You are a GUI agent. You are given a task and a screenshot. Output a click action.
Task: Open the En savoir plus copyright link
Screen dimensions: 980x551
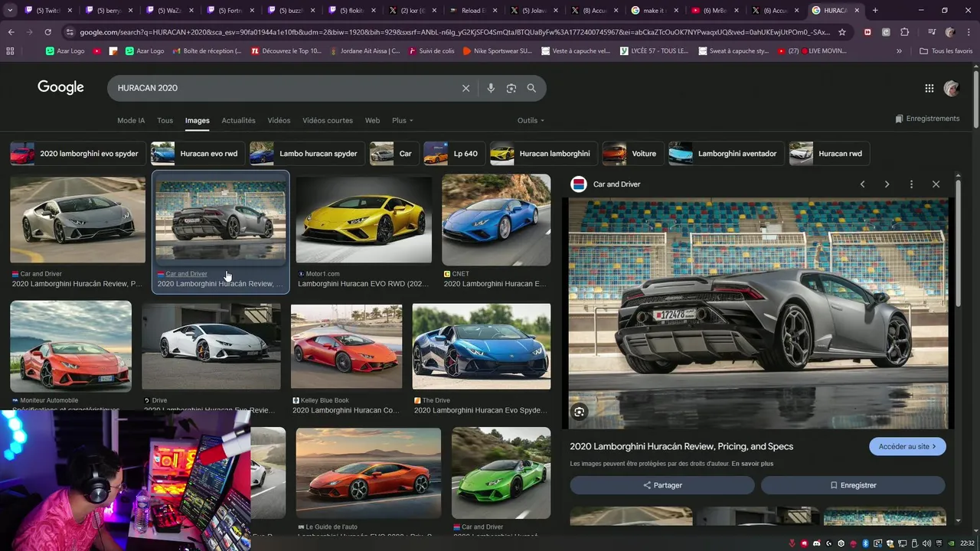[752, 464]
